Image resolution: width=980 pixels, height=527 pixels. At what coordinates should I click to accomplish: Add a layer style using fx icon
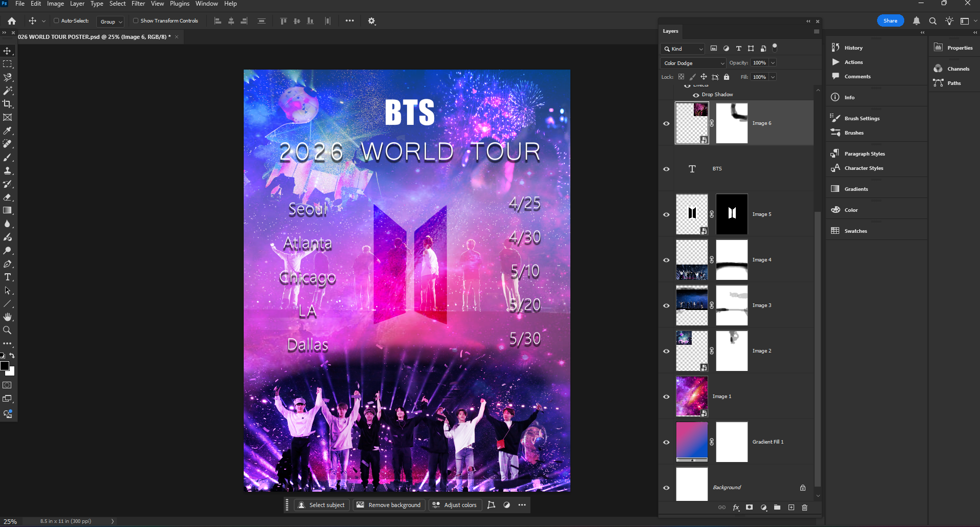[736, 508]
